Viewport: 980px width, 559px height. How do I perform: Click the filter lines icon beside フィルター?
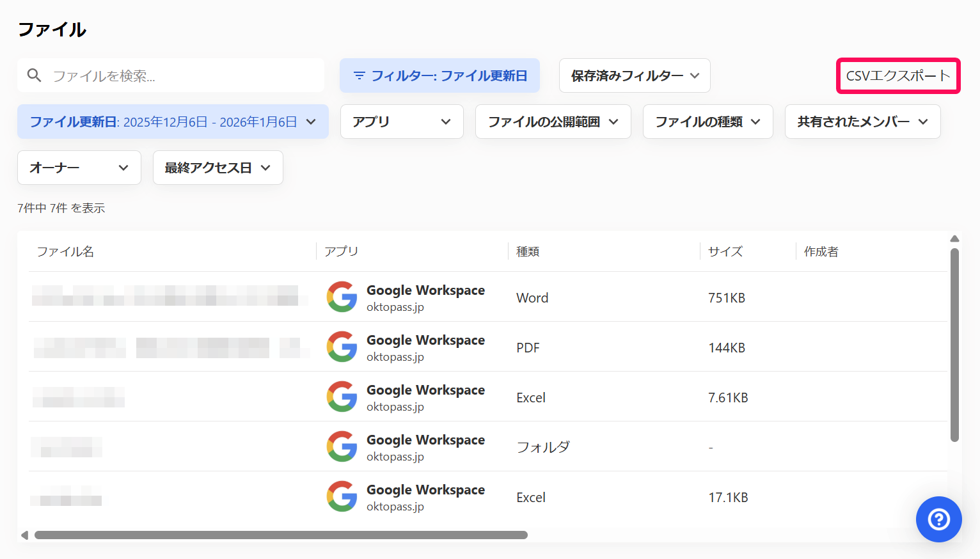[x=360, y=75]
